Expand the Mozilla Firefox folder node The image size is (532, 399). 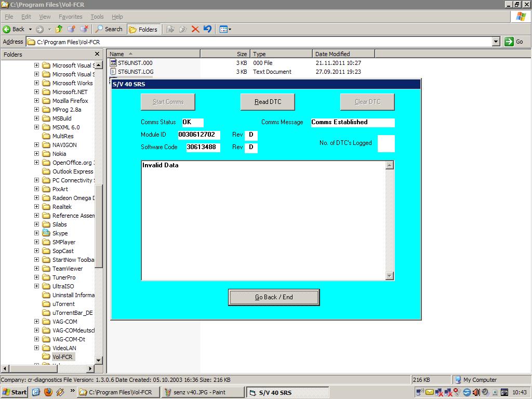point(37,101)
